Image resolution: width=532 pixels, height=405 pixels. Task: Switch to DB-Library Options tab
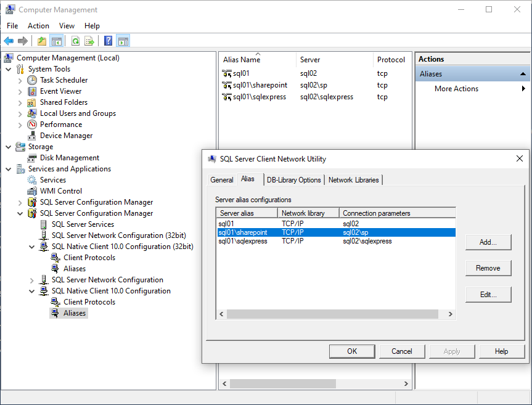[293, 180]
